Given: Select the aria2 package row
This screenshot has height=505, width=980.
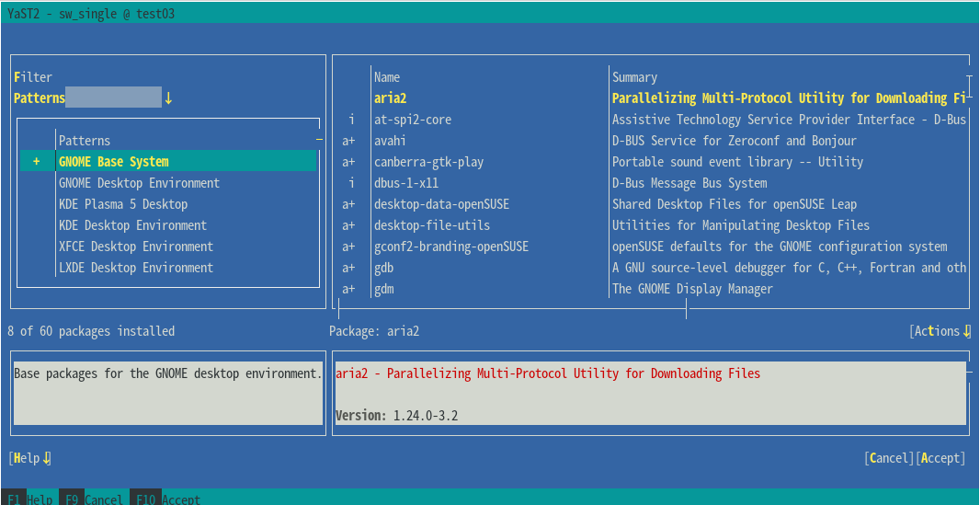Looking at the screenshot, I should pos(652,98).
